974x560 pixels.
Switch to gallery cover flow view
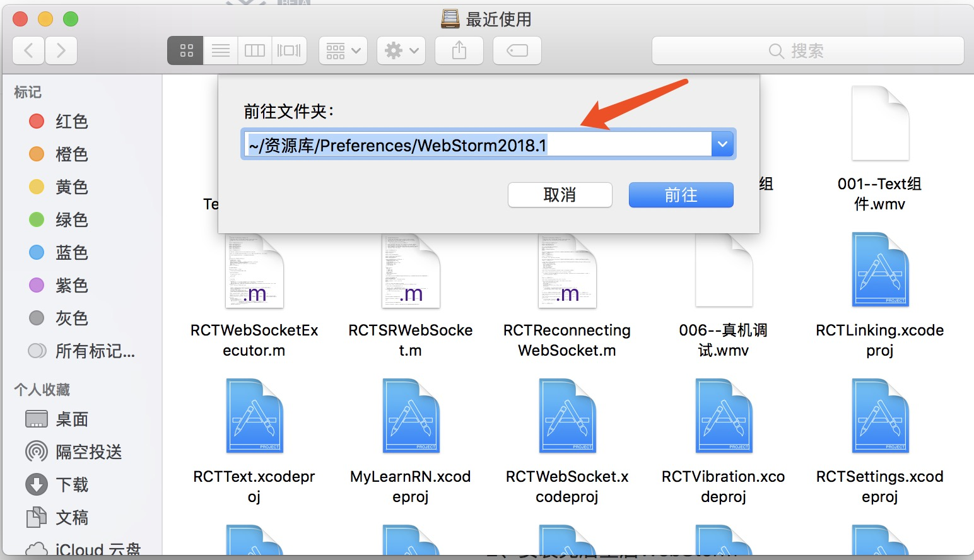click(x=289, y=50)
